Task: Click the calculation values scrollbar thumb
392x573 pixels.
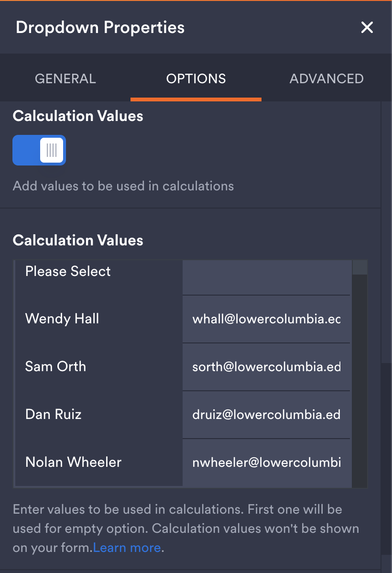Action: coord(359,268)
